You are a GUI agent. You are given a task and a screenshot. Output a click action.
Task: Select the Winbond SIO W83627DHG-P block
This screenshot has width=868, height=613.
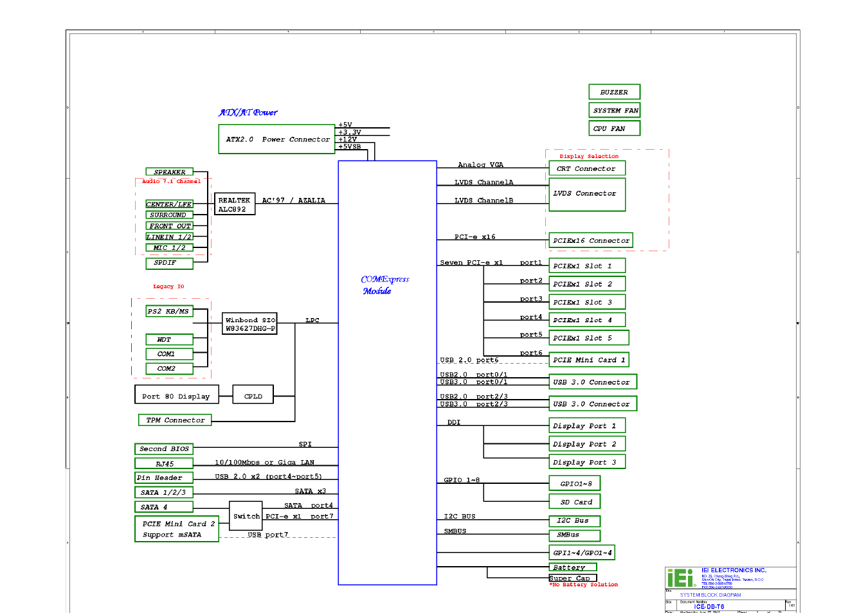click(x=250, y=324)
